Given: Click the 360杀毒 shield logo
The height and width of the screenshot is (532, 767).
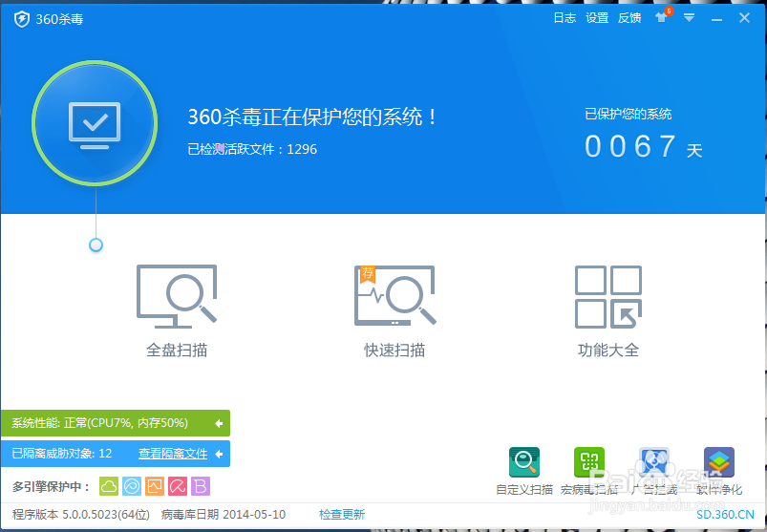Looking at the screenshot, I should tap(22, 19).
